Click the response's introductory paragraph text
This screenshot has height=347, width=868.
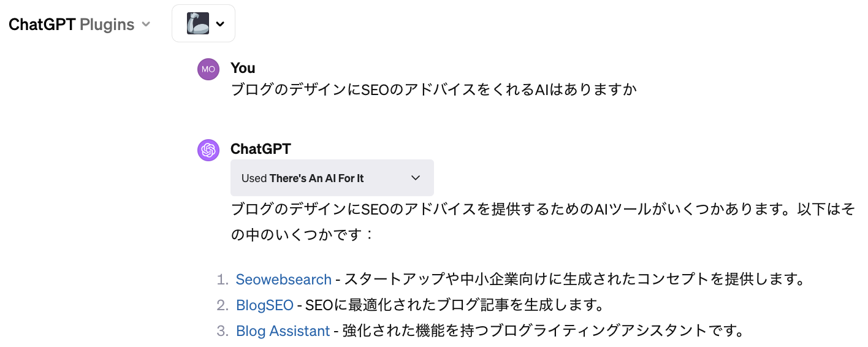[x=542, y=210]
